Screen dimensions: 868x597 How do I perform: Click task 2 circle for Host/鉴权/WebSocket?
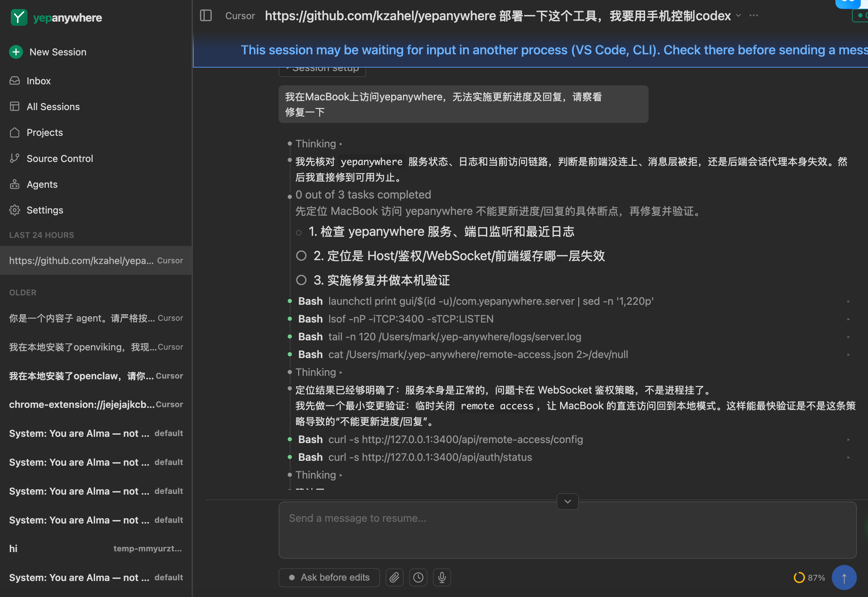click(301, 256)
